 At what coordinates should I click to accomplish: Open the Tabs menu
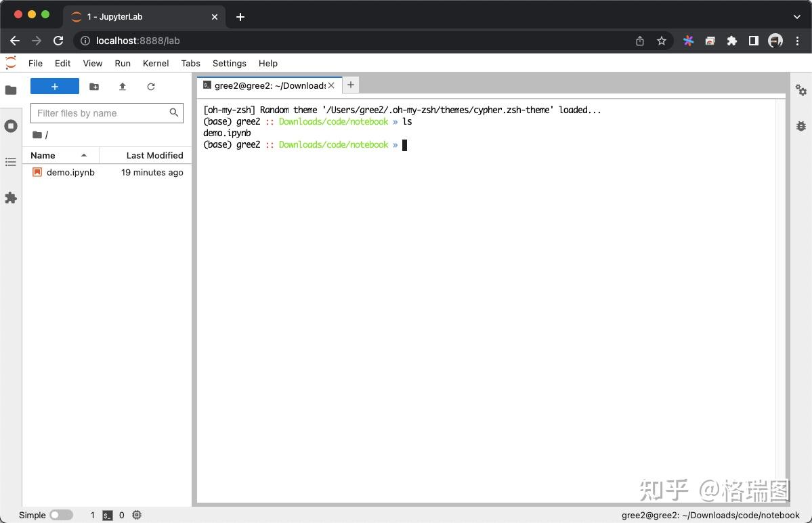[x=190, y=63]
